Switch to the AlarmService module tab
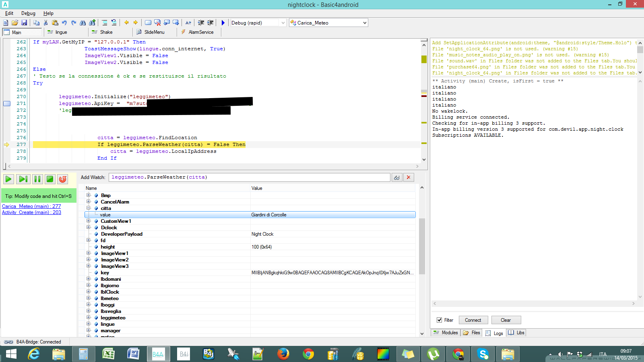Image resolution: width=644 pixels, height=362 pixels. 197,32
